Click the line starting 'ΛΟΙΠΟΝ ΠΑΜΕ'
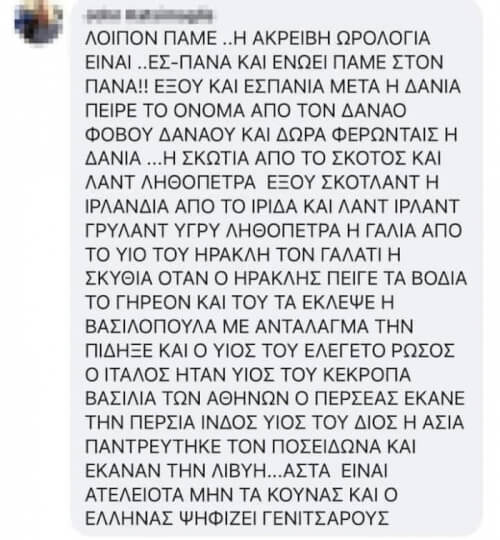The image size is (500, 540). [258, 39]
